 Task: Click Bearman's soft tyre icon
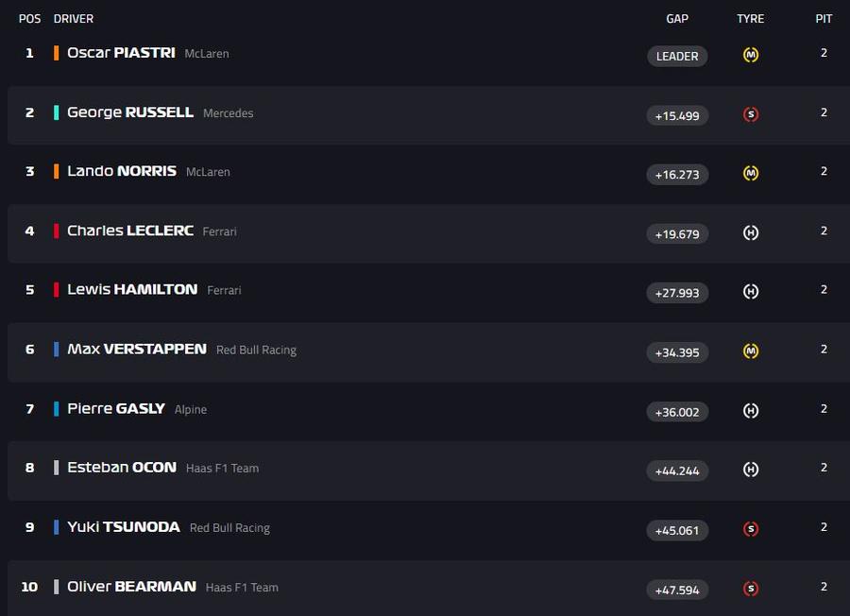(x=750, y=589)
